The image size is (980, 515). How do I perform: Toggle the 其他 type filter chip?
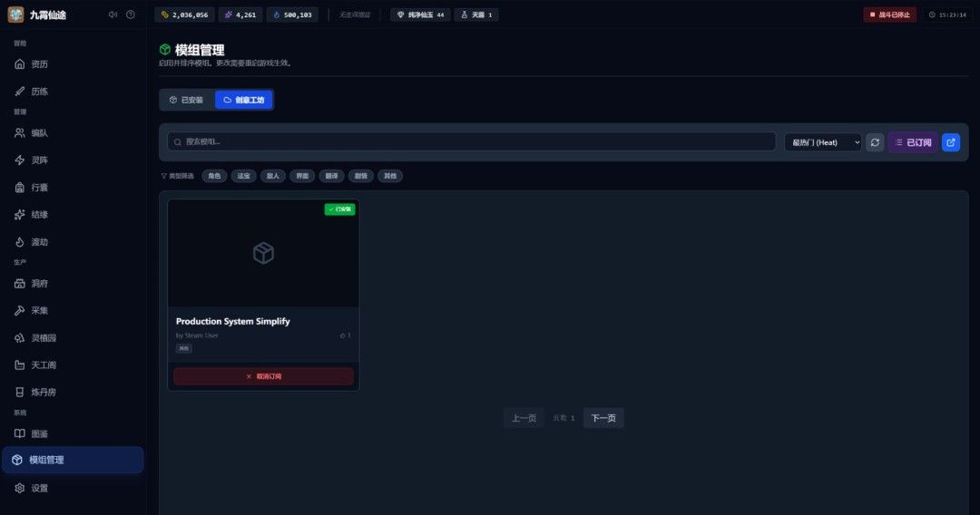click(x=389, y=176)
